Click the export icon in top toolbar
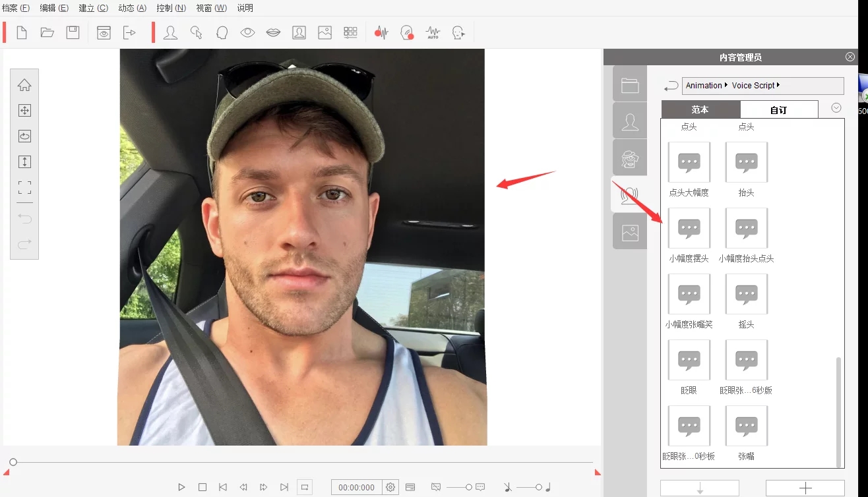868x497 pixels. pos(129,32)
